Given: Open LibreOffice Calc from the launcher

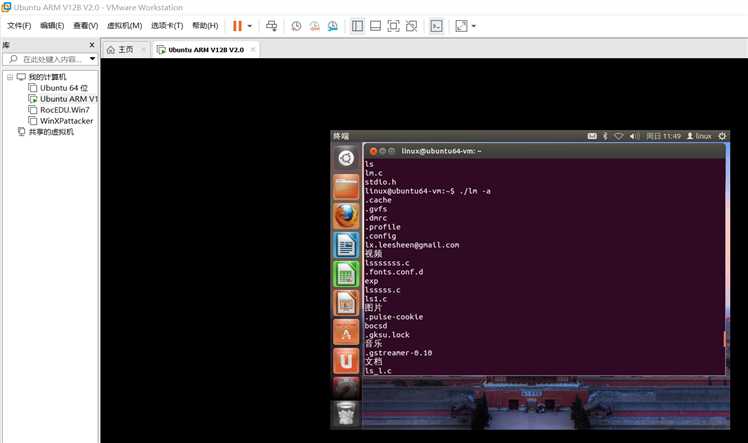Looking at the screenshot, I should (x=346, y=274).
